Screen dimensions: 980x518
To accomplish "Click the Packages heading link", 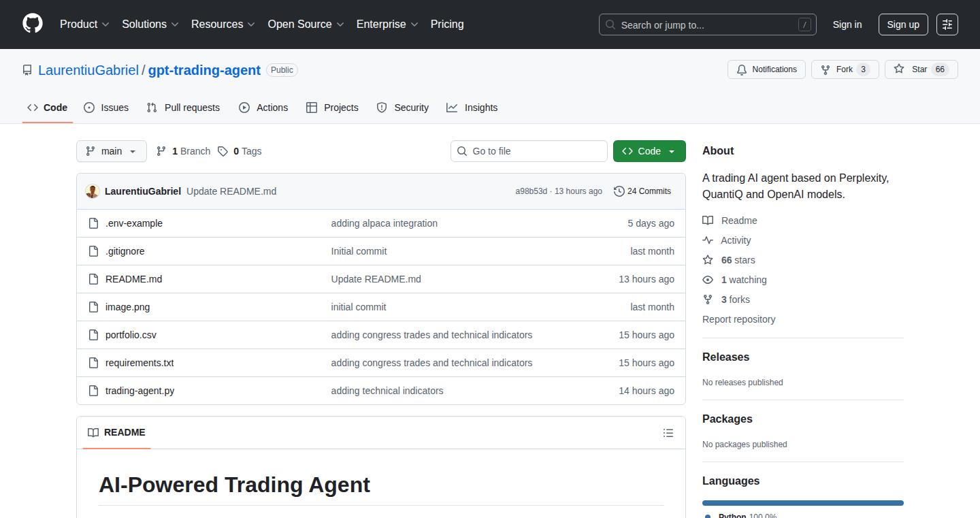I will tap(728, 419).
